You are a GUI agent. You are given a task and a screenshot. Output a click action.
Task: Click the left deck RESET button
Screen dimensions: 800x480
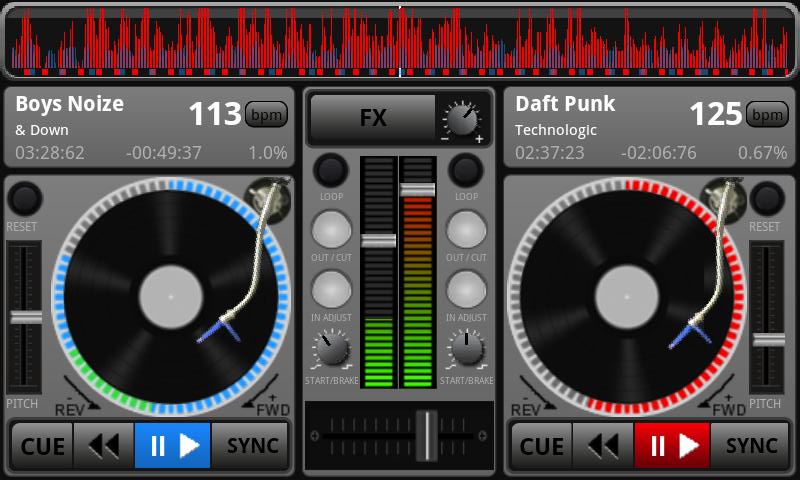[24, 198]
